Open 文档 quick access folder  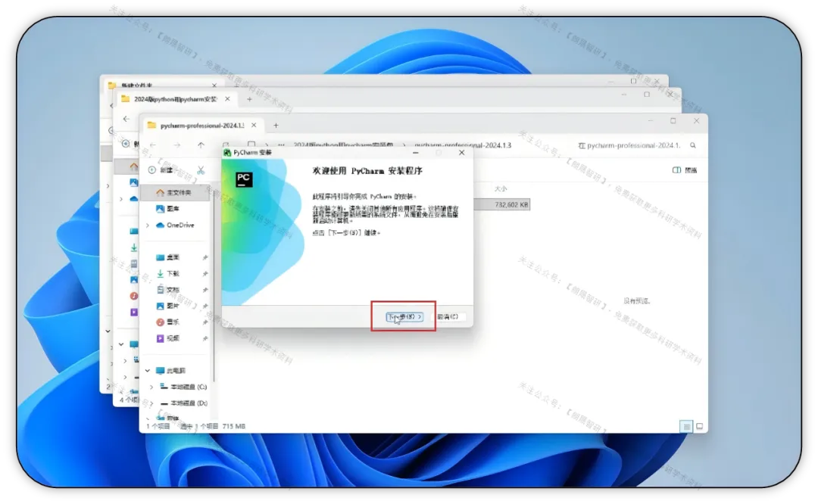click(x=168, y=289)
